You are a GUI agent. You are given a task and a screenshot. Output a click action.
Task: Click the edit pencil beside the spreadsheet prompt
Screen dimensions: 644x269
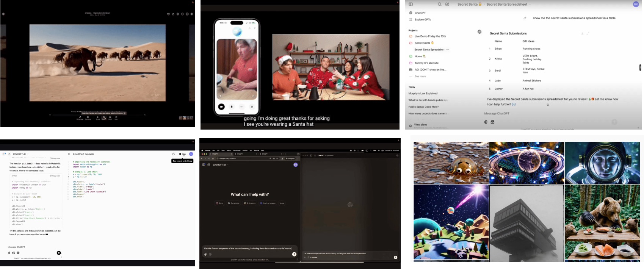[525, 18]
